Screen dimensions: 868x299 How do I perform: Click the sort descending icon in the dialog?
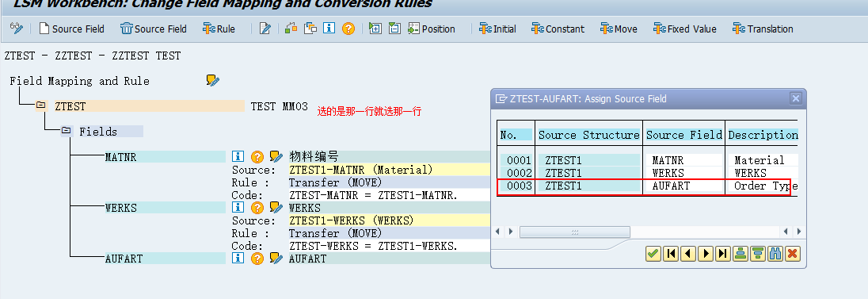758,254
